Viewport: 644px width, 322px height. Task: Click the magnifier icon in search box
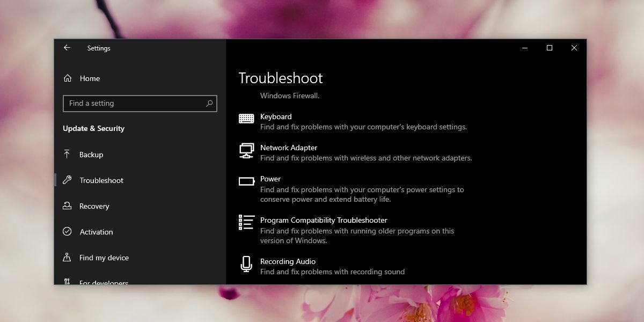point(209,104)
